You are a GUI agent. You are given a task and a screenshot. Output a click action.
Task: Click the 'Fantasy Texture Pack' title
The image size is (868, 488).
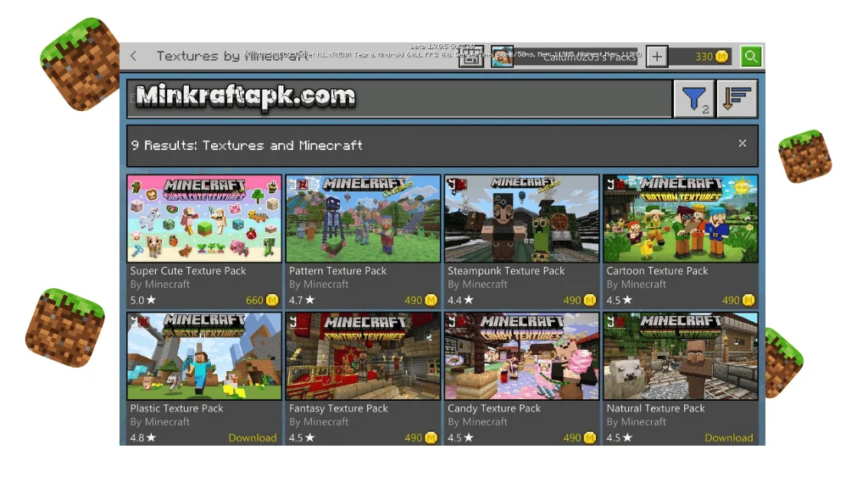[x=338, y=408]
